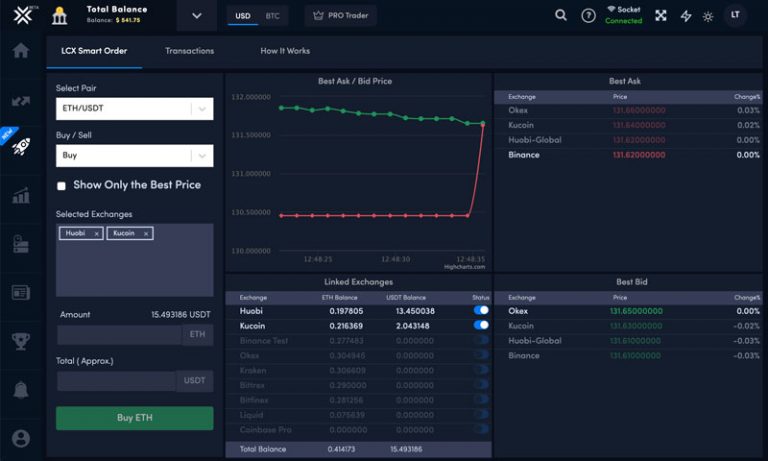The image size is (768, 461).
Task: Remove Kucoin from selected exchanges
Action: [x=146, y=234]
